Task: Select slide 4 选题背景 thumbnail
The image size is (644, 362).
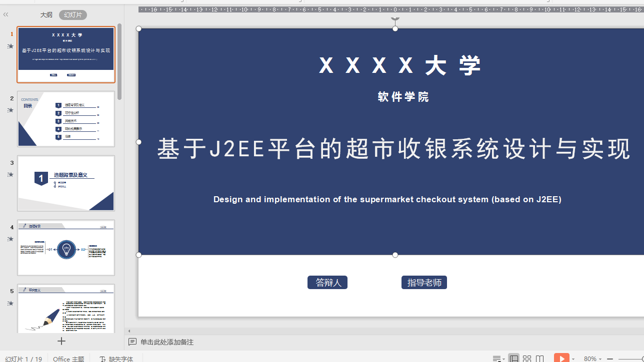Action: coord(66,248)
